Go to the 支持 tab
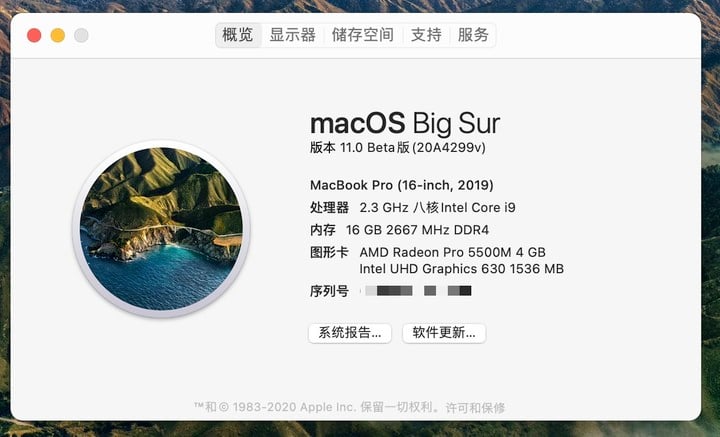Image resolution: width=720 pixels, height=437 pixels. (426, 35)
